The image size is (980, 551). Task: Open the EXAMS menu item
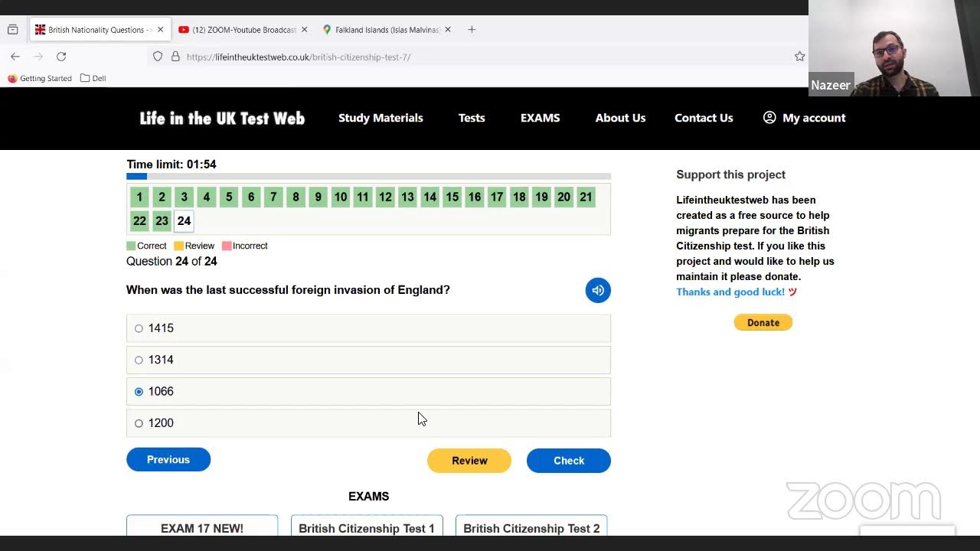[541, 118]
